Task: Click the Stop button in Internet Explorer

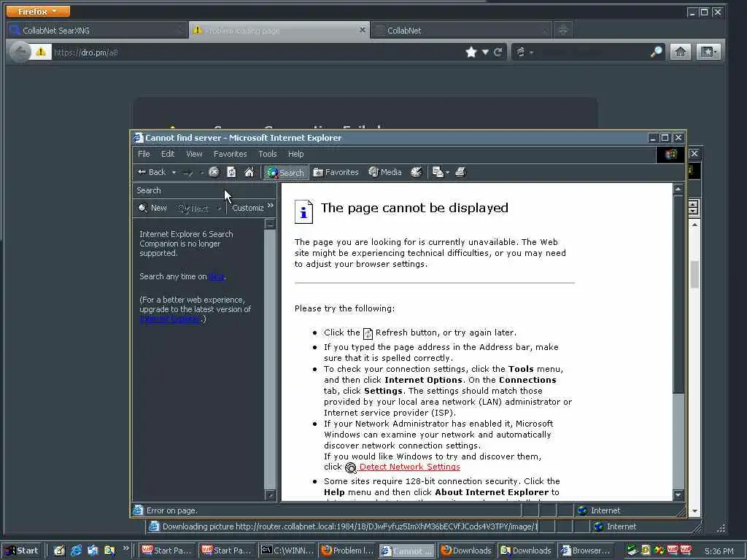Action: [x=214, y=172]
